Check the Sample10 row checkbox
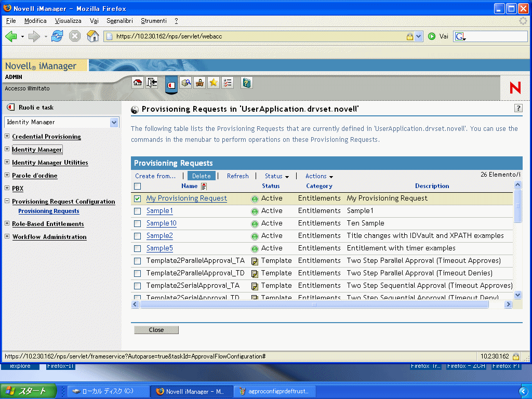 point(138,223)
